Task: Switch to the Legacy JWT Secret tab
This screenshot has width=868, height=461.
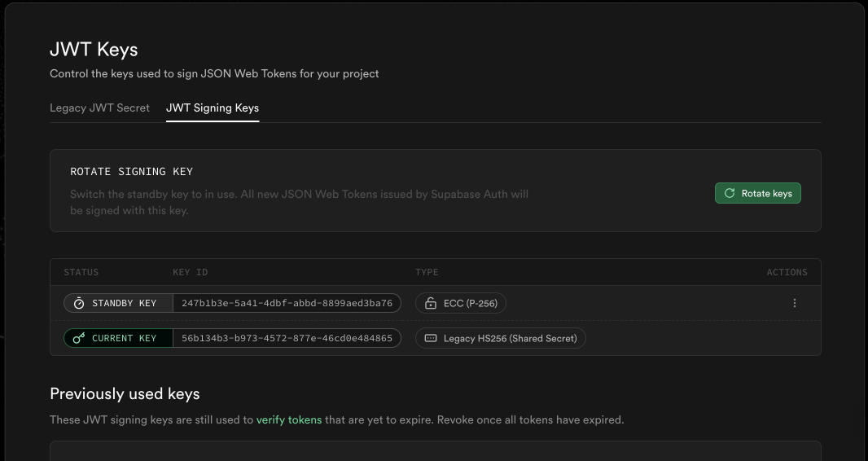Action: click(99, 108)
